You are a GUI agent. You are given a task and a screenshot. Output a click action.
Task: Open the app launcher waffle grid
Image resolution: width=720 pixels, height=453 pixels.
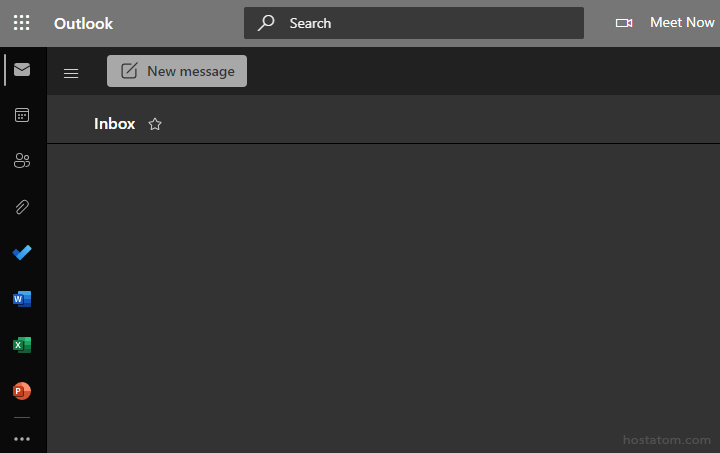(x=22, y=23)
